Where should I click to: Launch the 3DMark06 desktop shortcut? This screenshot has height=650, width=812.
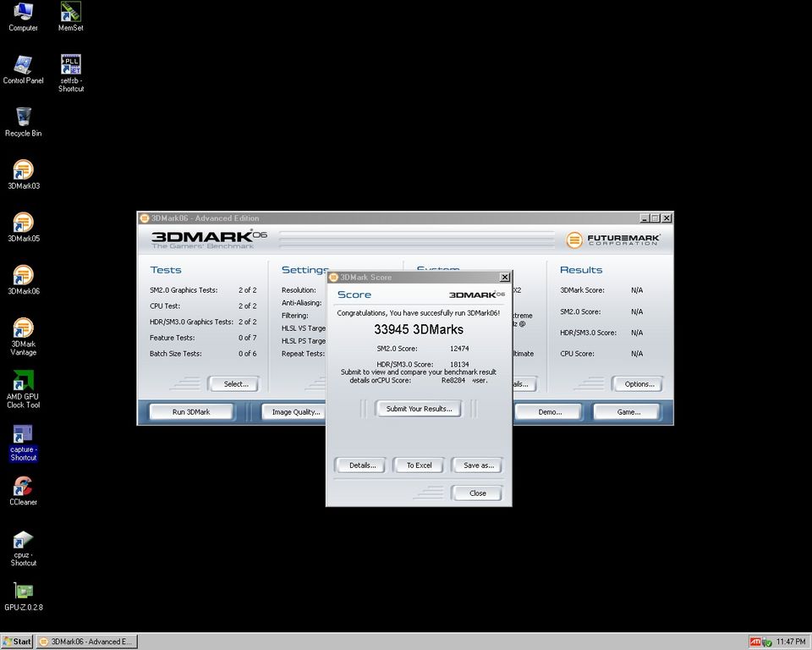click(24, 280)
